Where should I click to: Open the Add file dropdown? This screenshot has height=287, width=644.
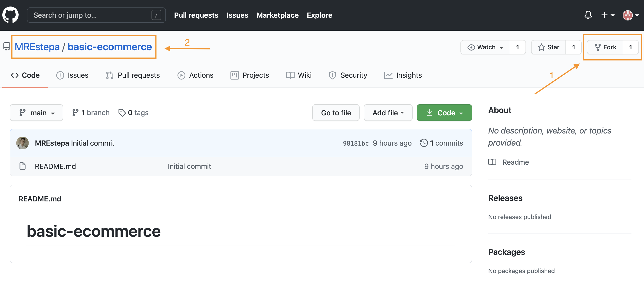pos(388,113)
